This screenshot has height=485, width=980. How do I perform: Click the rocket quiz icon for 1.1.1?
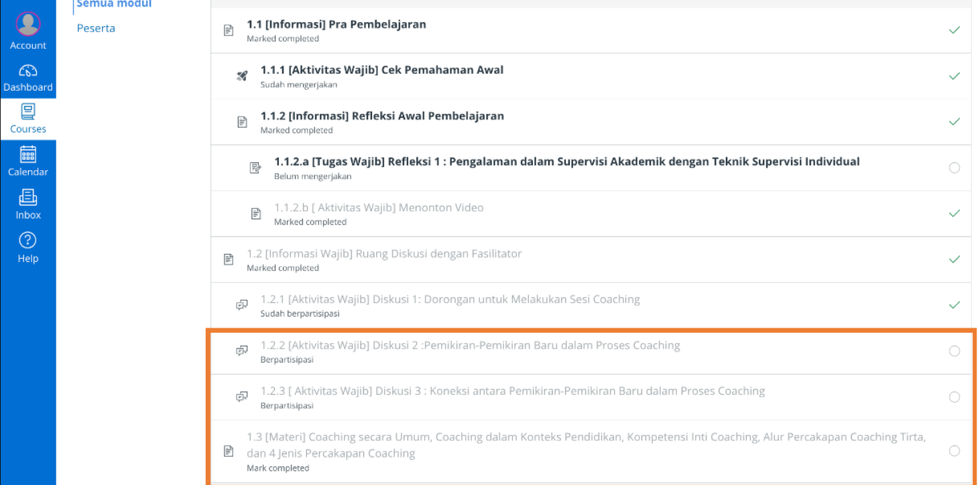pos(242,76)
